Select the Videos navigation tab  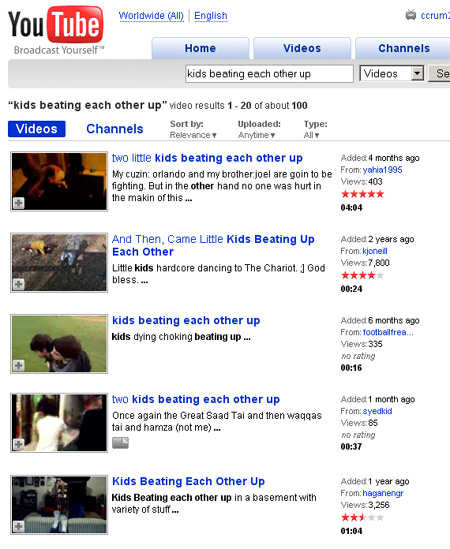tap(302, 48)
